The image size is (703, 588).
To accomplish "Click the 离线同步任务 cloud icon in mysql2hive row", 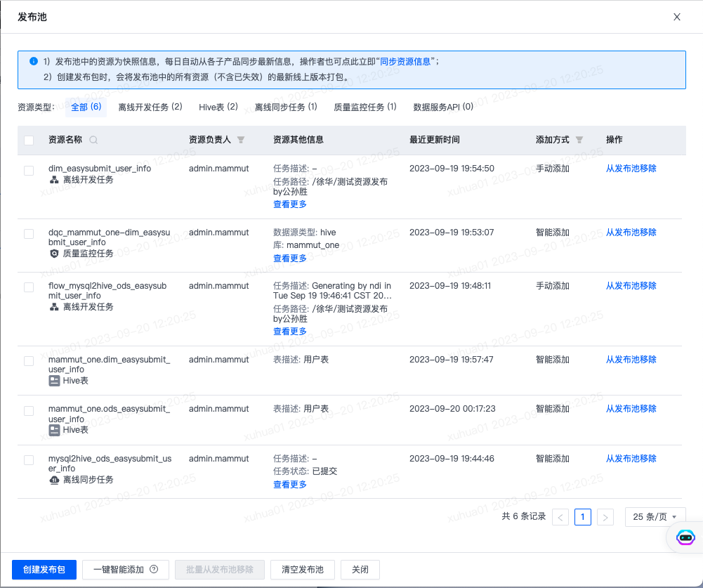I will pyautogui.click(x=54, y=480).
